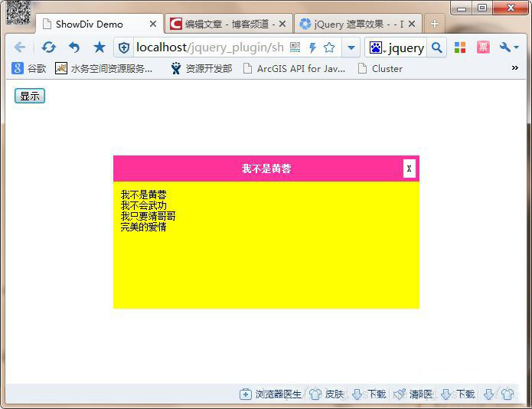Close the popup with the X button

[x=410, y=169]
